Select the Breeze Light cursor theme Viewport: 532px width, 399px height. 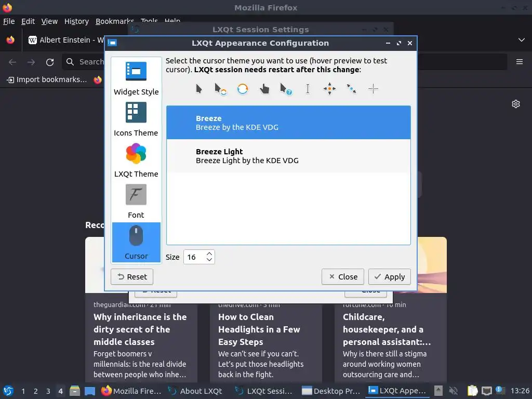(x=288, y=156)
